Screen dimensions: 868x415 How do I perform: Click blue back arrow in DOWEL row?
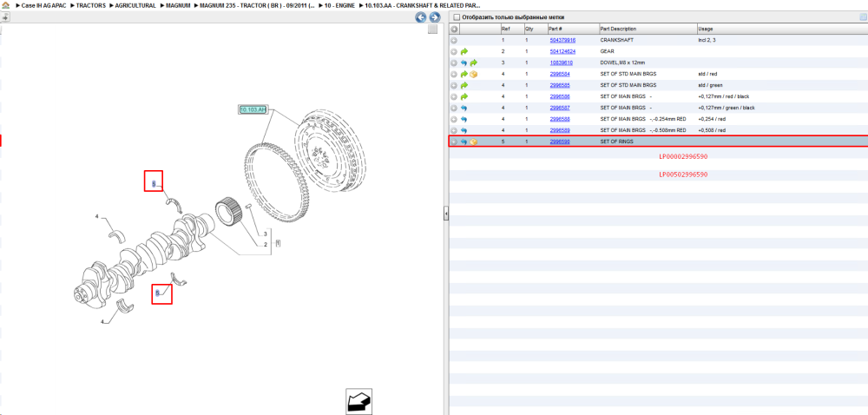pos(464,63)
